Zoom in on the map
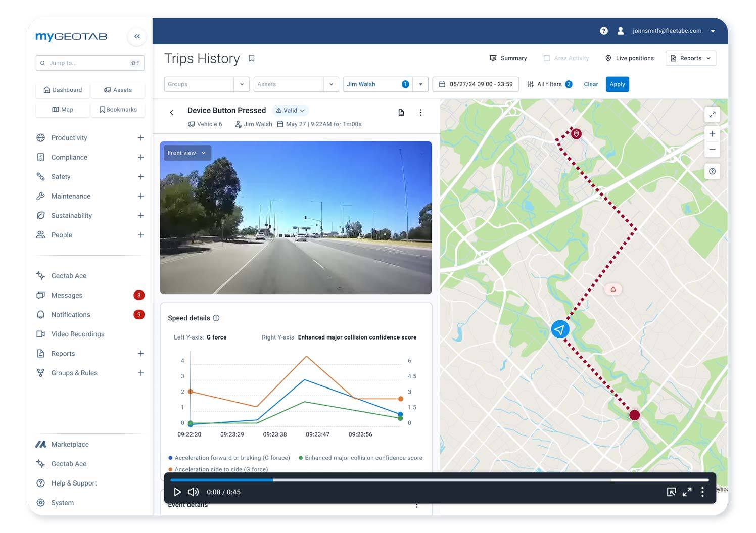The height and width of the screenshot is (533, 756). [712, 134]
